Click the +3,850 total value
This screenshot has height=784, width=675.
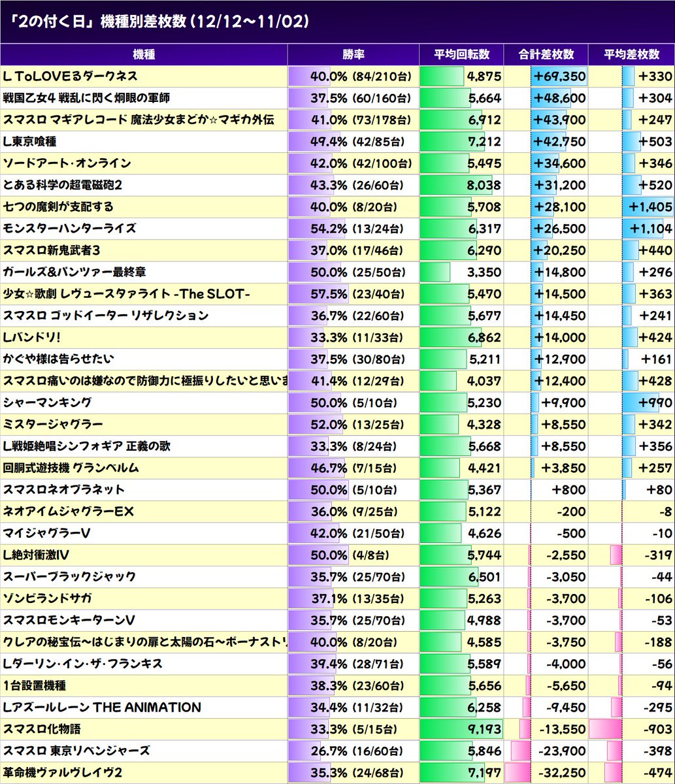(x=563, y=468)
